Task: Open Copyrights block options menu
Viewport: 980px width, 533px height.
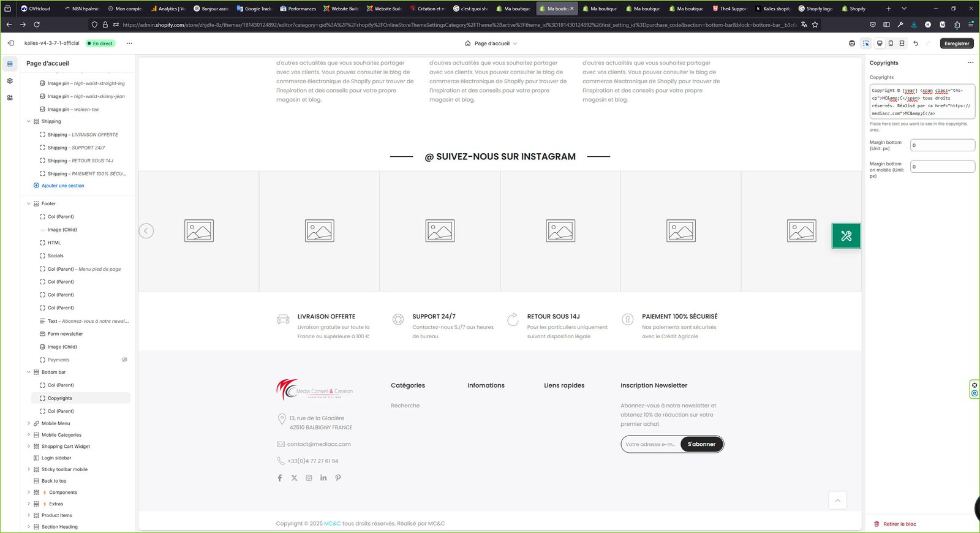Action: click(970, 62)
